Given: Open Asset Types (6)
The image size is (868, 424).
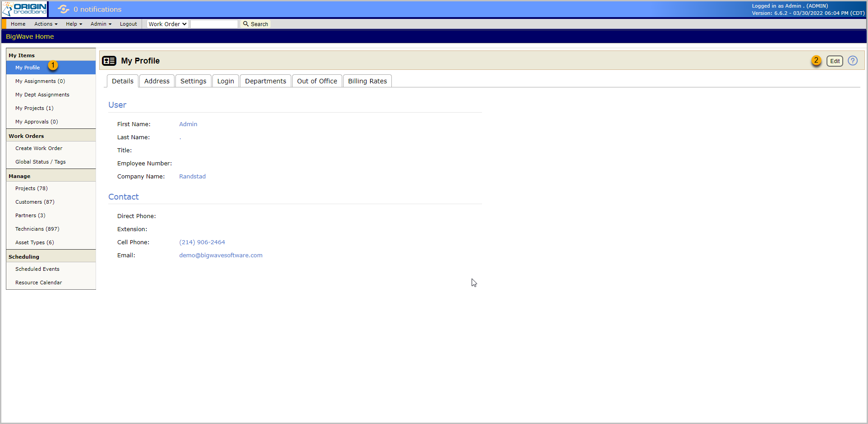Looking at the screenshot, I should pyautogui.click(x=51, y=242).
